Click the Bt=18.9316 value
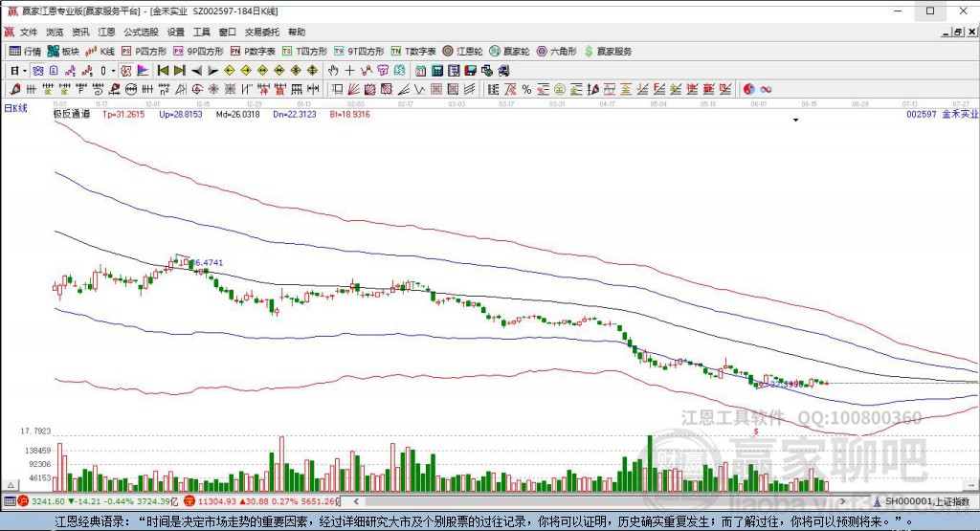980x531 pixels. click(x=349, y=114)
